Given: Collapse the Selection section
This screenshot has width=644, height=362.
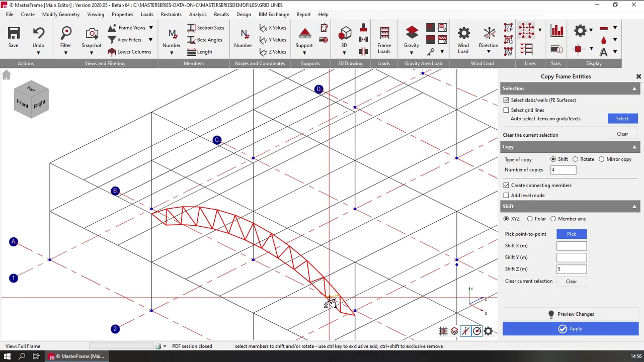Looking at the screenshot, I should point(634,88).
